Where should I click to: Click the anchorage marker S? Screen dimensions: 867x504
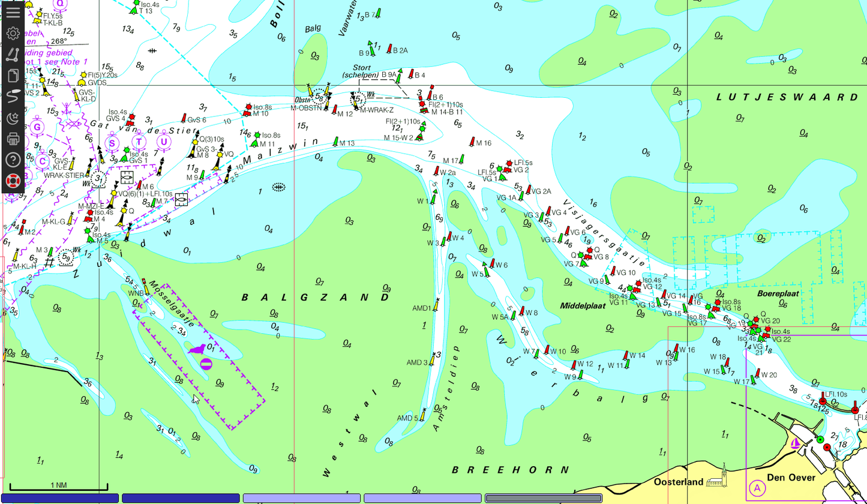point(112,142)
